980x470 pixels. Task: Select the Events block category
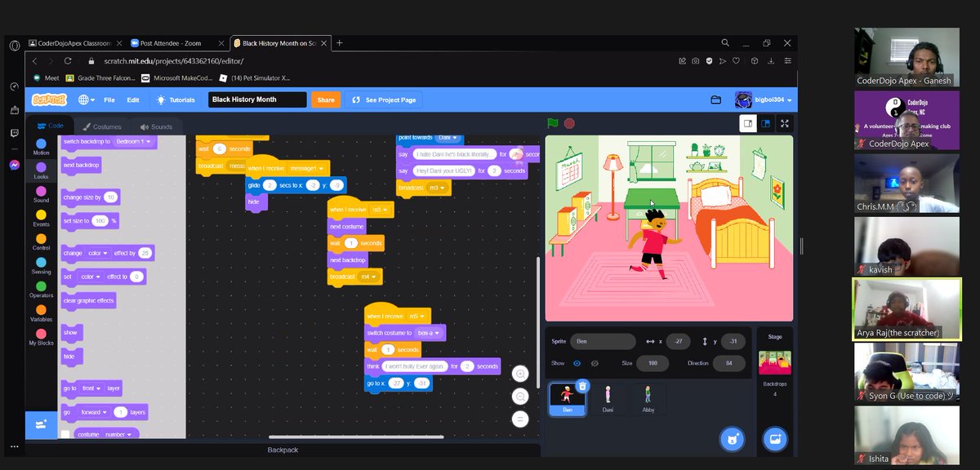coord(41,218)
